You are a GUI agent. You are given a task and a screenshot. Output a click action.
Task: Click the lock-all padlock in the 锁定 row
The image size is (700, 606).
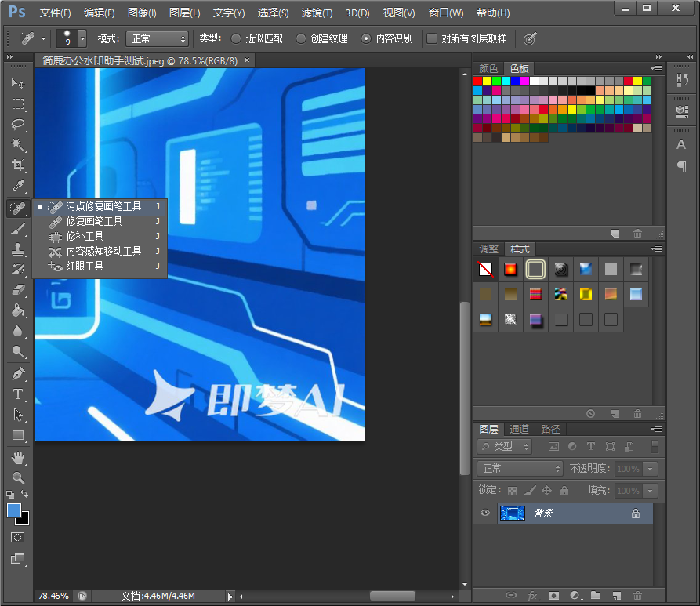click(565, 489)
